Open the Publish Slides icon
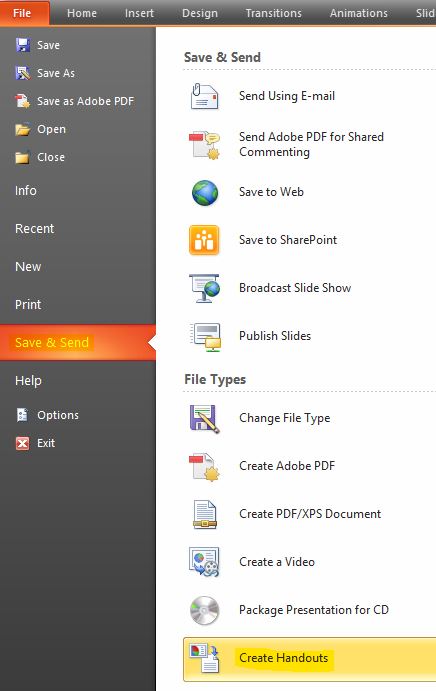The width and height of the screenshot is (436, 691). coord(205,337)
